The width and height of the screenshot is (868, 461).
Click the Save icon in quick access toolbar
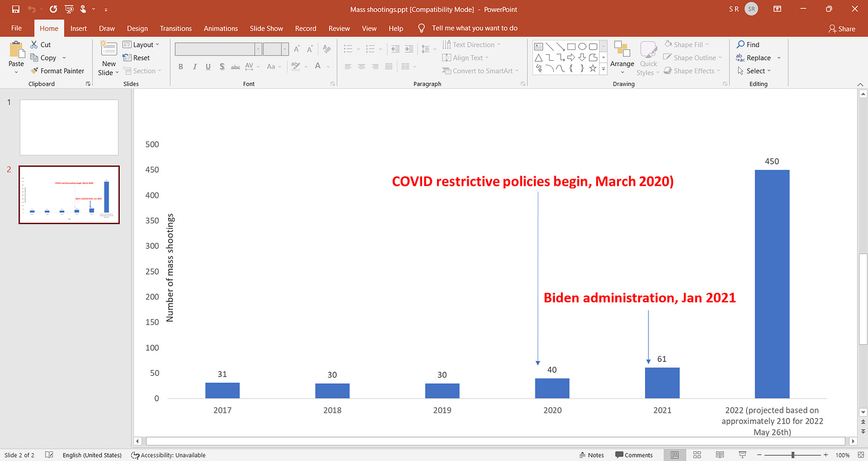coord(15,9)
